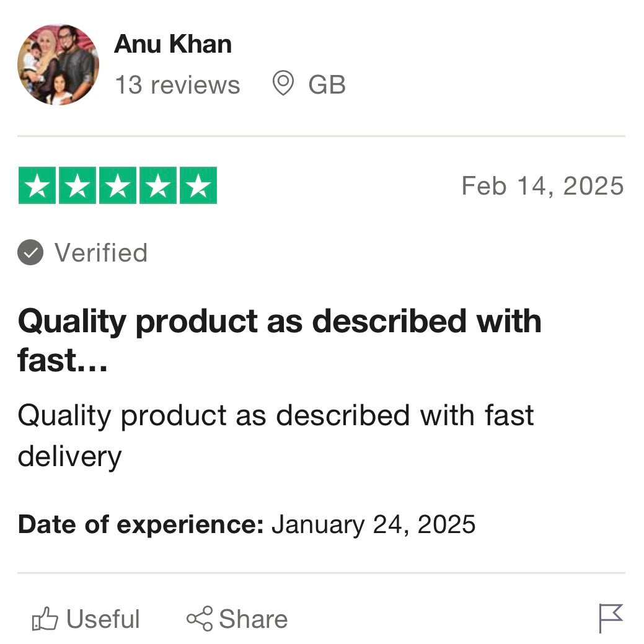Click the location pin icon
This screenshot has width=644, height=644.
[x=283, y=84]
